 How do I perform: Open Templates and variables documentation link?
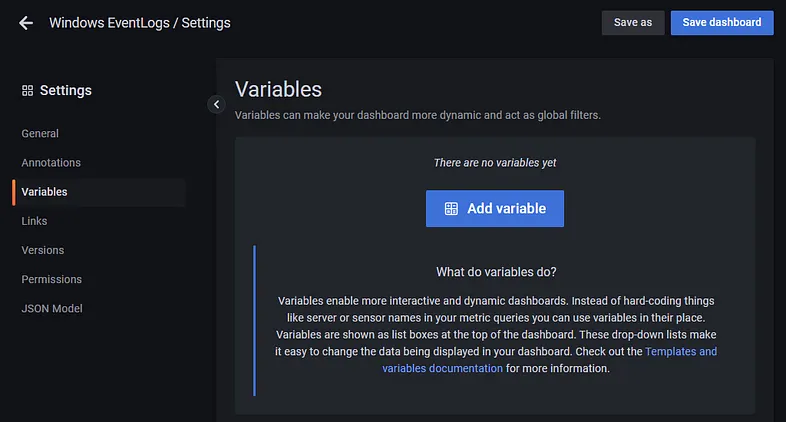click(x=680, y=352)
